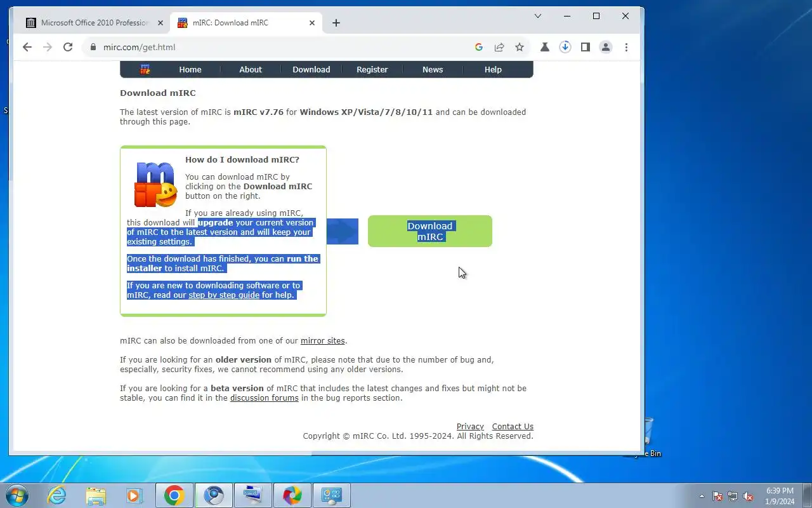Click the mIRC smiley logo image
This screenshot has width=812, height=508.
[x=155, y=185]
